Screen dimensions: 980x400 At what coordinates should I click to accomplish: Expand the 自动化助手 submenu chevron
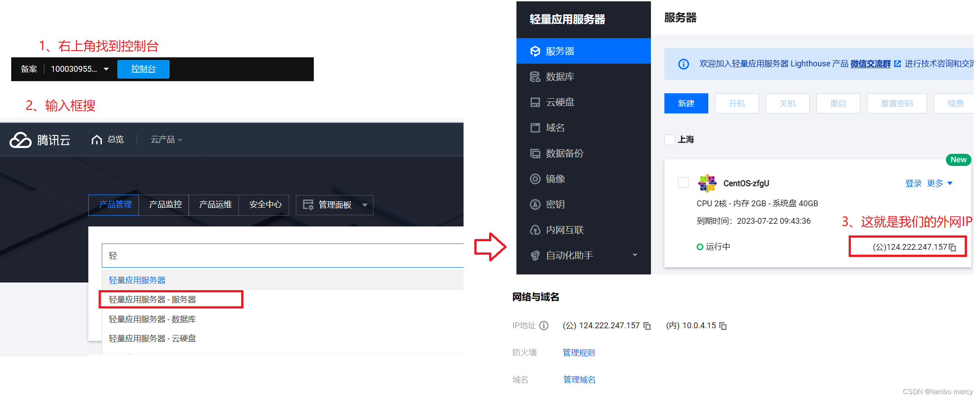(x=635, y=255)
